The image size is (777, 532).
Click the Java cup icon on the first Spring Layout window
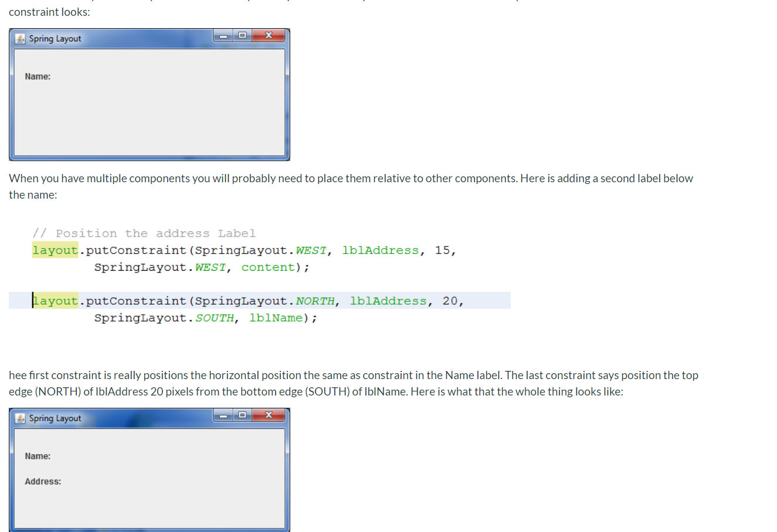[19, 39]
